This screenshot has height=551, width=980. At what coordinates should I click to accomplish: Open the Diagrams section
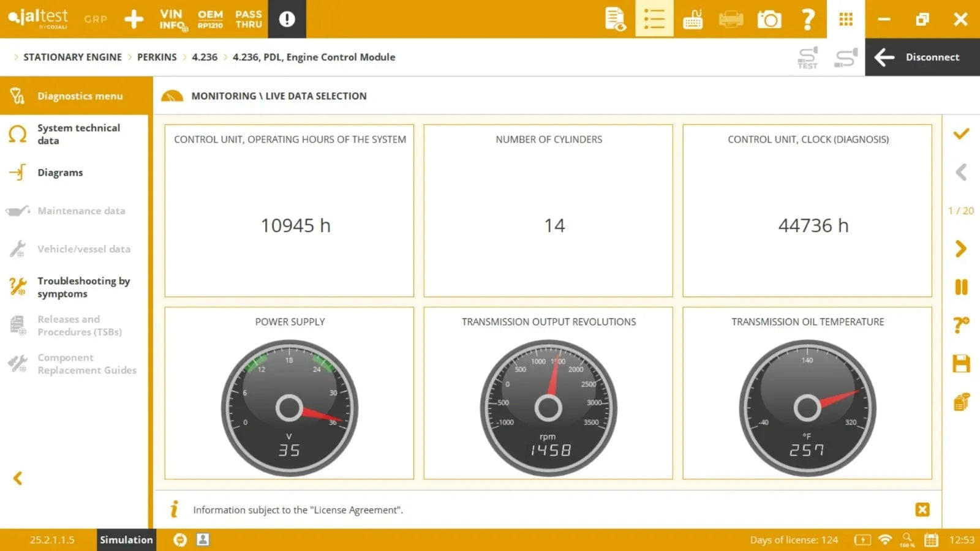click(x=60, y=172)
